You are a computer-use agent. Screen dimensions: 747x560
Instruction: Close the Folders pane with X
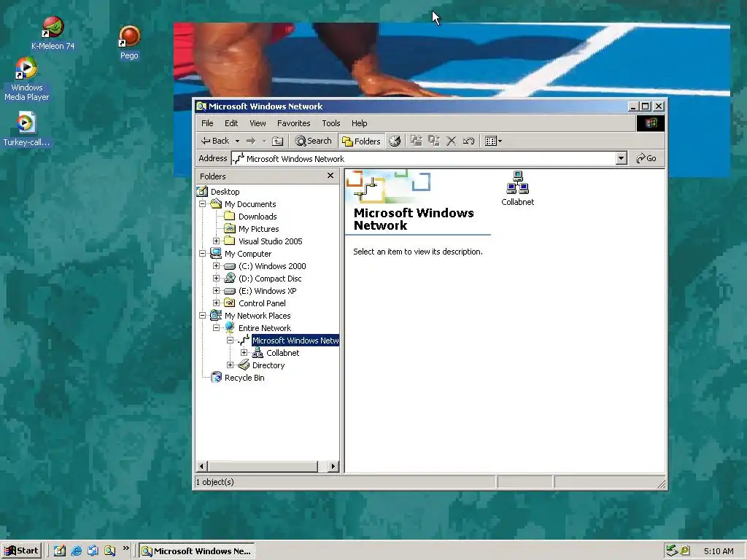tap(330, 176)
